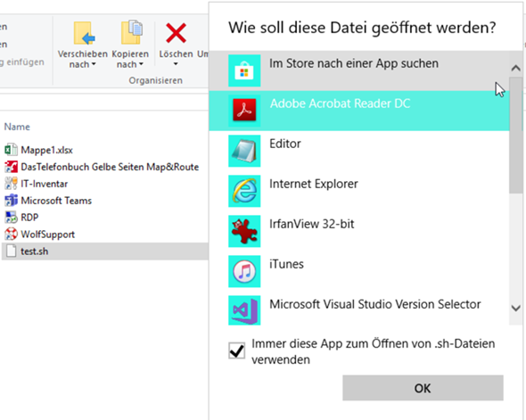
Task: Open the Verschieben nach dropdown arrow
Action: click(94, 64)
